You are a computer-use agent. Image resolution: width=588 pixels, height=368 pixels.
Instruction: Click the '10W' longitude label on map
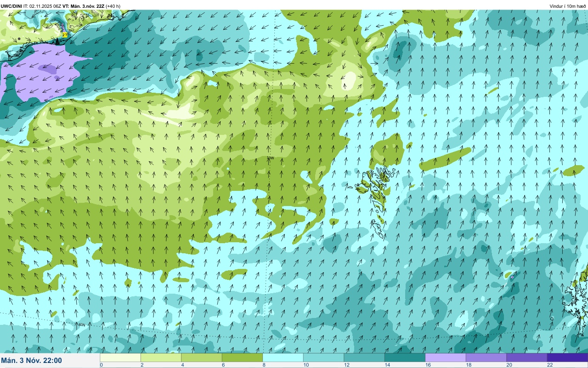[270, 158]
